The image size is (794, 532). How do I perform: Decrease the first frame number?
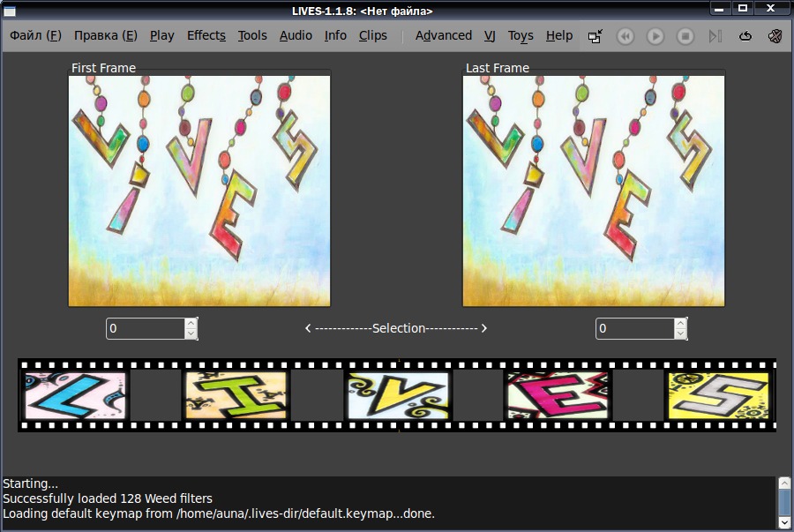click(191, 333)
